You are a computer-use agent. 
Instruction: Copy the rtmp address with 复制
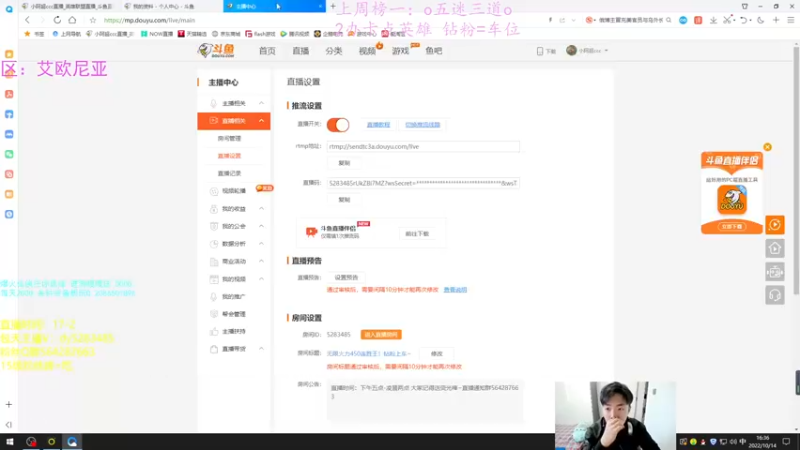344,163
